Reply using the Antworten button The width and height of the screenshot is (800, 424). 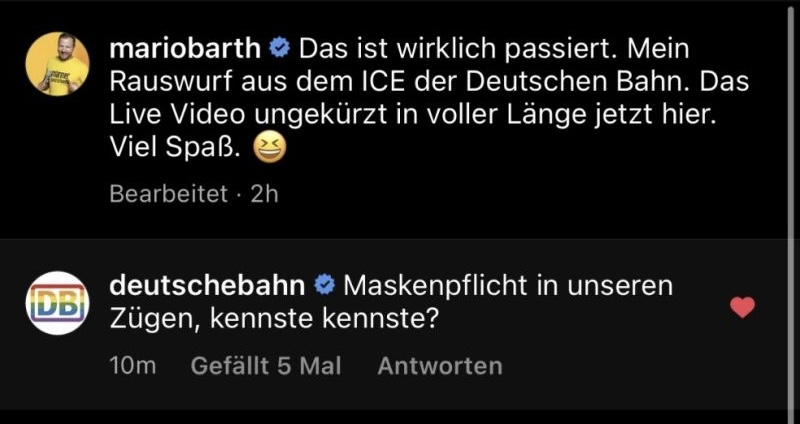coord(440,366)
